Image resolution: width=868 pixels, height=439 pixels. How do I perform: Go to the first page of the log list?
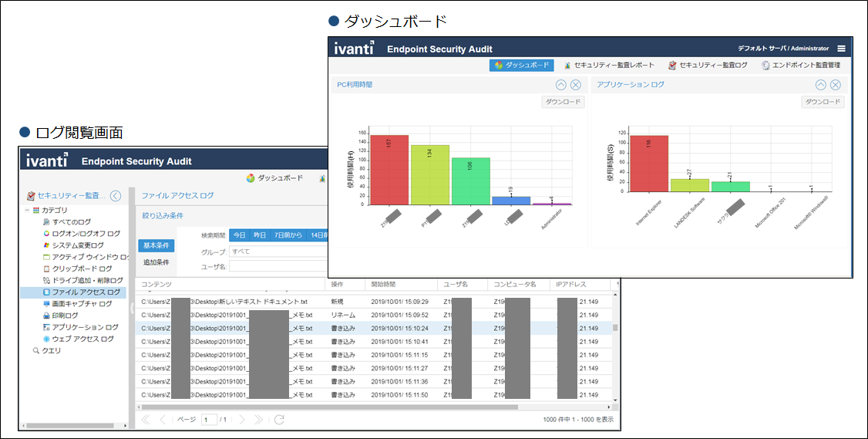click(146, 420)
